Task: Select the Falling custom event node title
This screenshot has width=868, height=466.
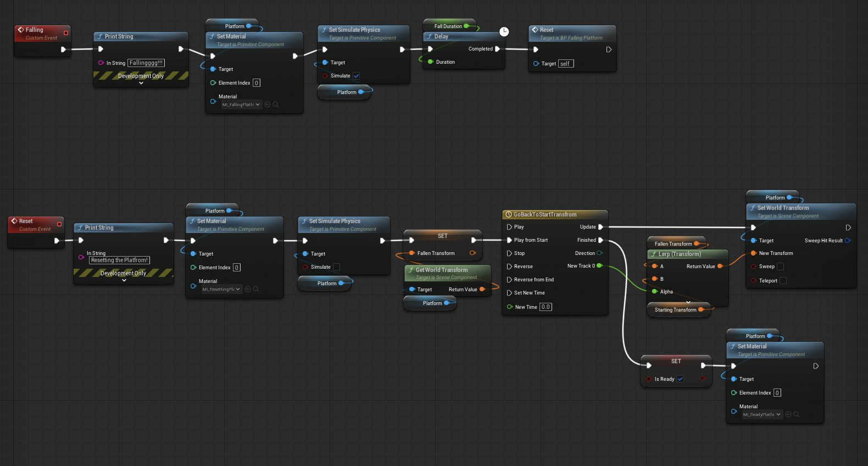Action: point(34,30)
